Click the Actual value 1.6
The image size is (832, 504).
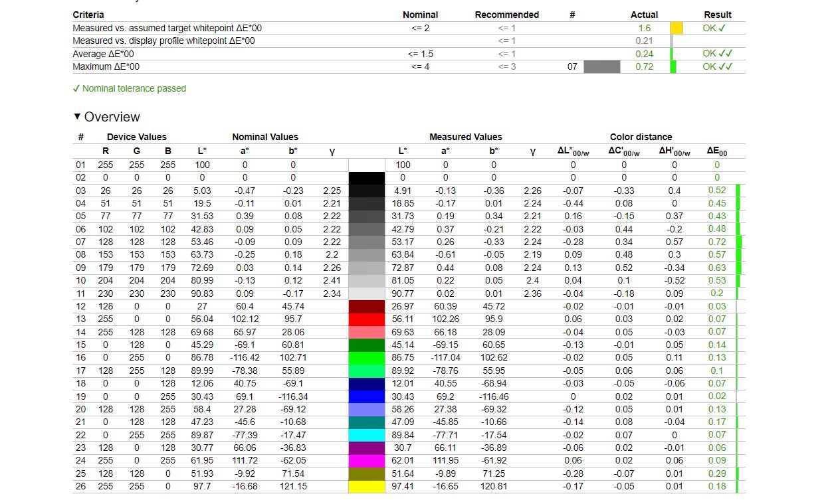[x=644, y=29]
